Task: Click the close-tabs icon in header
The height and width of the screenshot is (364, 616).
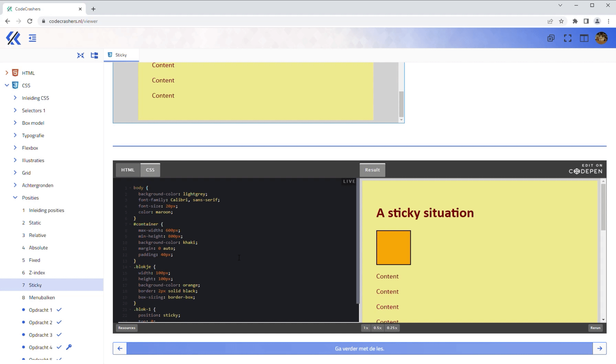Action: pyautogui.click(x=551, y=38)
